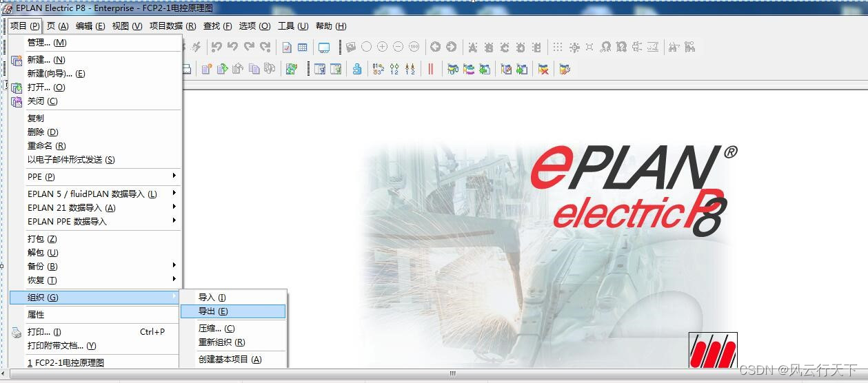Choose 创建基本项目 (A) in the submenu
This screenshot has width=868, height=383.
(x=233, y=360)
